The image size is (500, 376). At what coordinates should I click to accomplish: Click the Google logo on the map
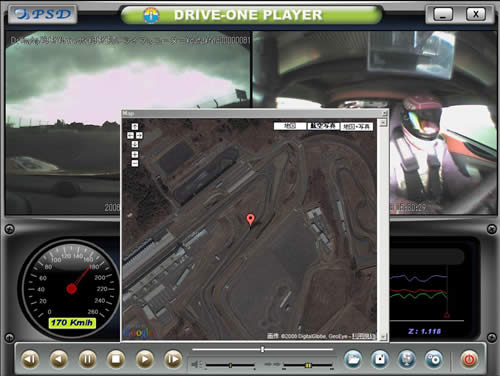point(138,332)
